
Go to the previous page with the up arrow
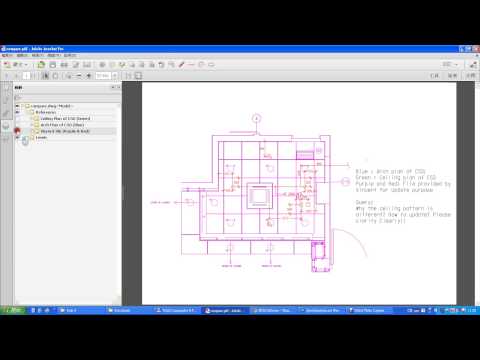[6, 76]
